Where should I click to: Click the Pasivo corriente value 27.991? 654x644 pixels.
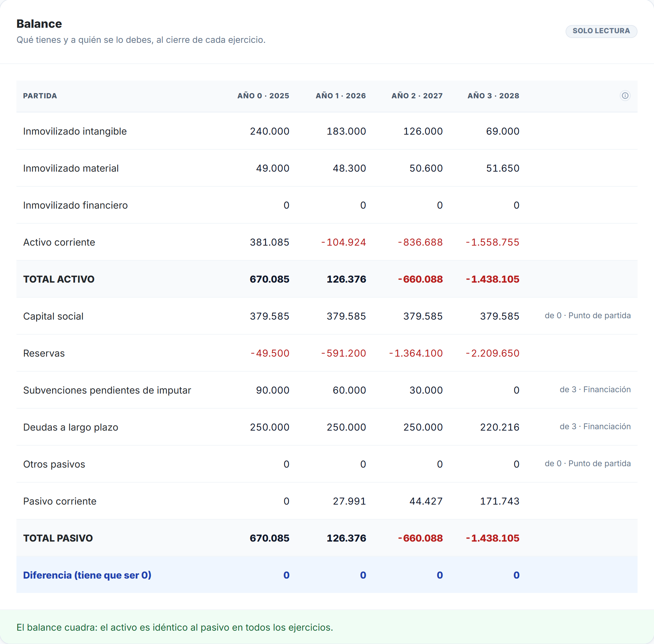349,501
